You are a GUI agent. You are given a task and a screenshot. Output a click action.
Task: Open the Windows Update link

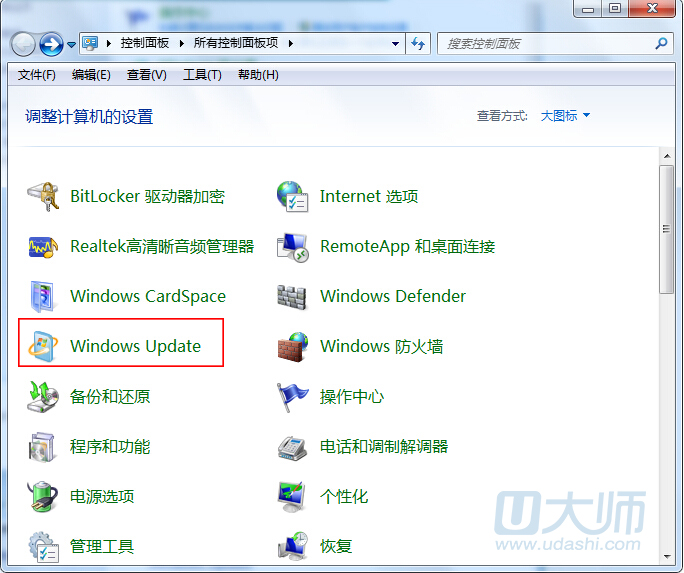point(136,347)
